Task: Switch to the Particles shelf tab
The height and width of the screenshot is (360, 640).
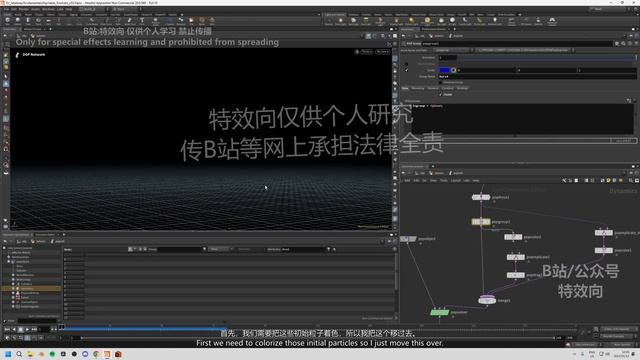Action: [x=366, y=15]
